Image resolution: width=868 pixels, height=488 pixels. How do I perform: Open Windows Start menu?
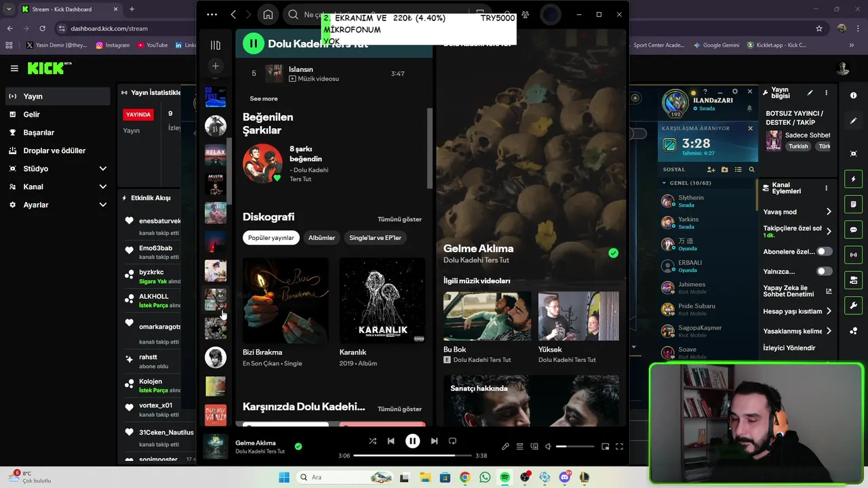tap(284, 477)
